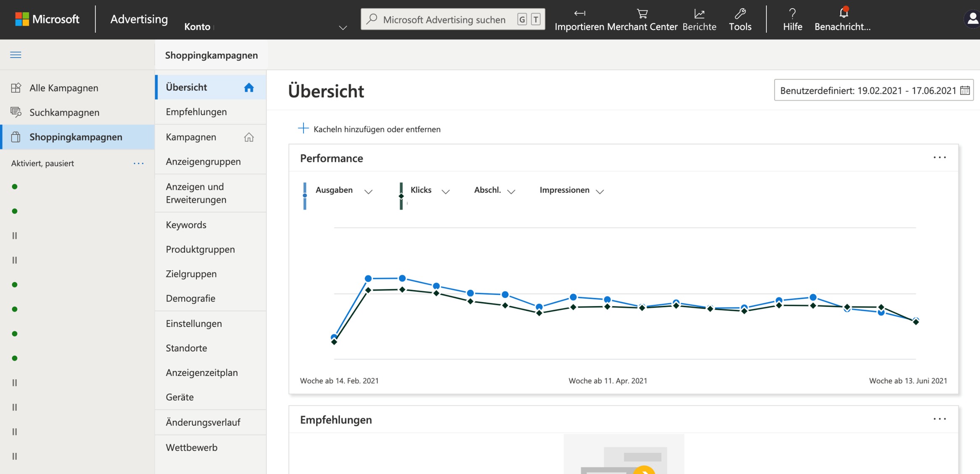Open Wettbewerb page
Image resolution: width=980 pixels, height=474 pixels.
point(211,448)
